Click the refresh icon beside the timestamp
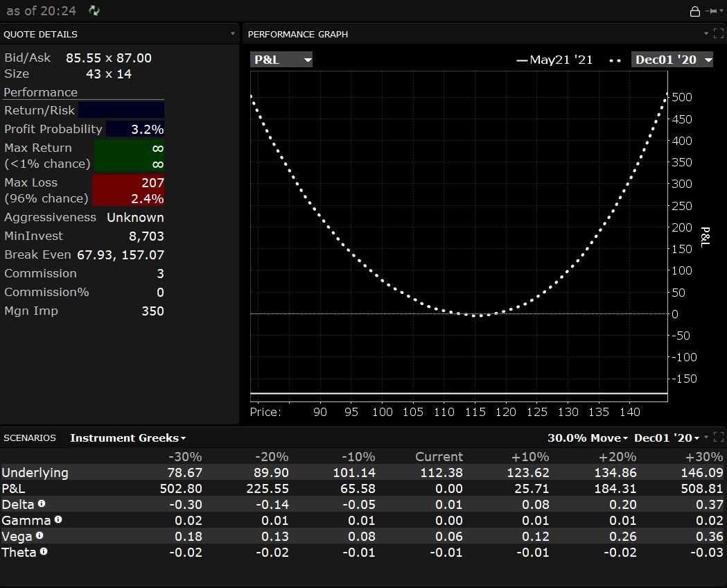Screen dimensions: 727x588 coord(94,11)
